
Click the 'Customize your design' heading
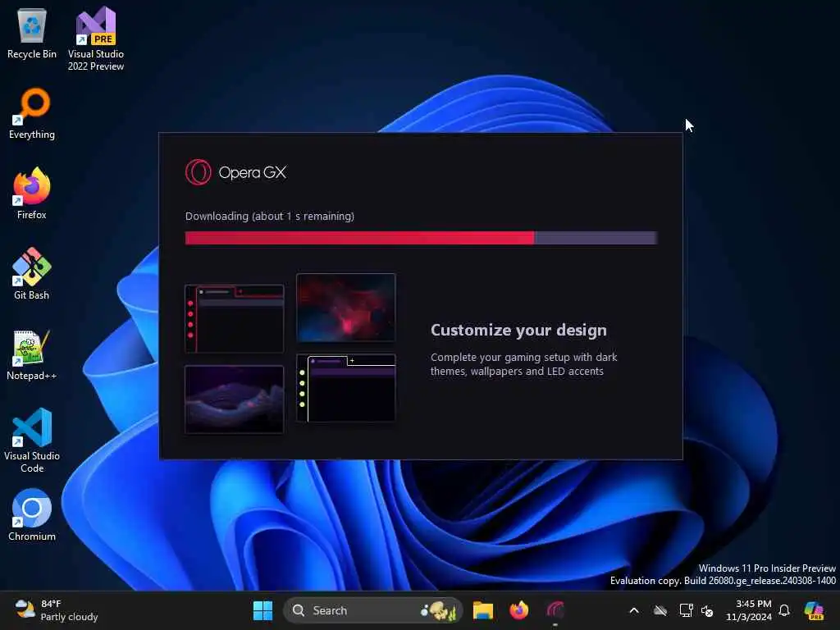coord(518,330)
